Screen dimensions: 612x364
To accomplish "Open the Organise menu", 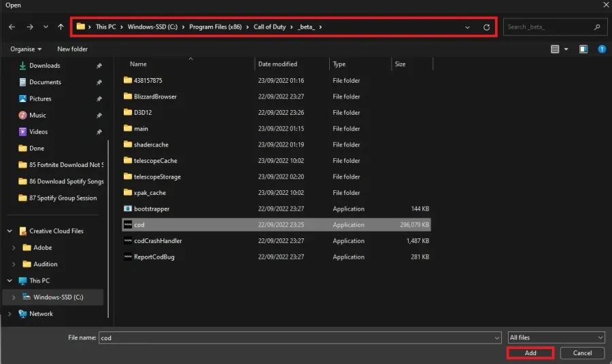I will (x=26, y=49).
